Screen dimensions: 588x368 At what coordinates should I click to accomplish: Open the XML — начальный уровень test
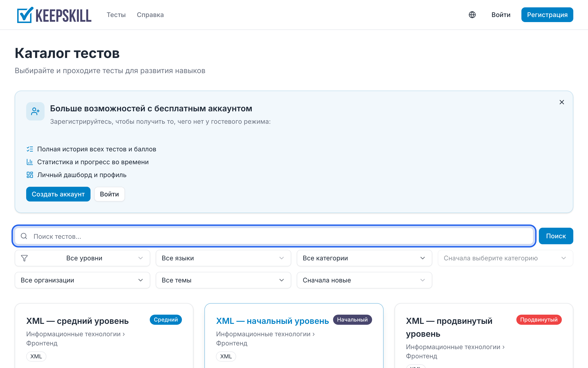point(272,321)
